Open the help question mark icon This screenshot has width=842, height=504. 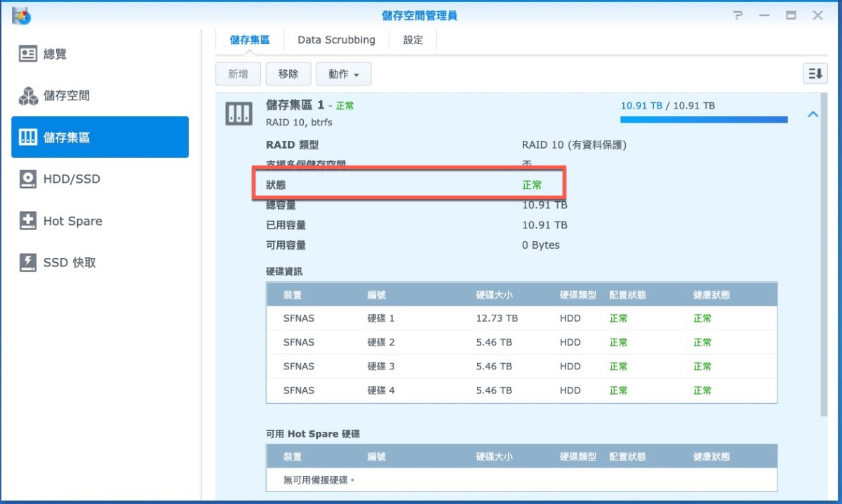737,15
